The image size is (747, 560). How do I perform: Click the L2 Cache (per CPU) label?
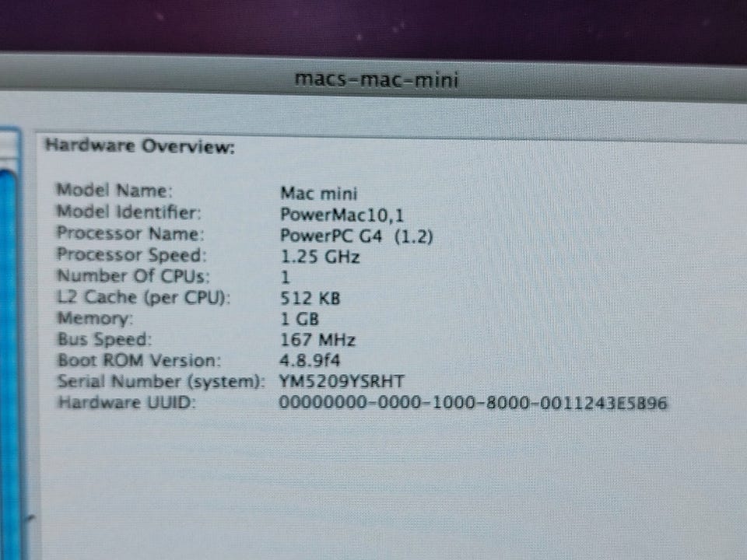pyautogui.click(x=143, y=297)
